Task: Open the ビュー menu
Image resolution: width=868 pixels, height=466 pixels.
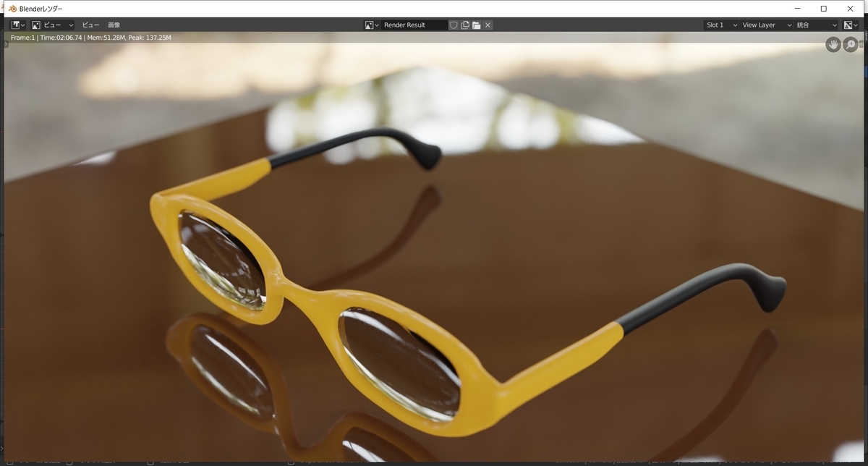Action: coord(90,25)
